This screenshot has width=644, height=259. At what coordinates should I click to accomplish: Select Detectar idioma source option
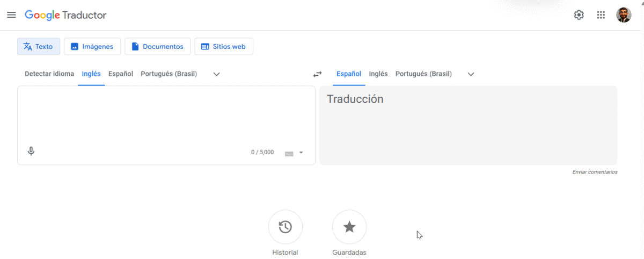pos(49,74)
